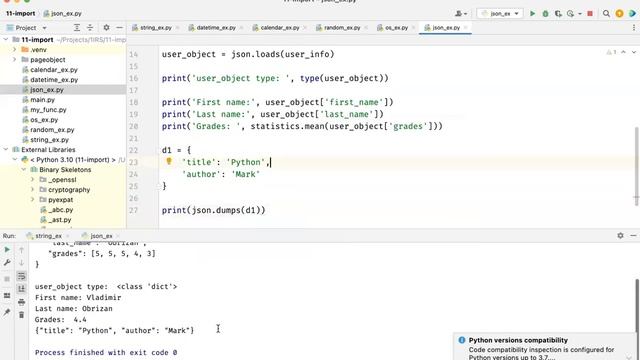Viewport: 640px width, 360px height.
Task: Hide the Run tool window
Action: (x=633, y=236)
